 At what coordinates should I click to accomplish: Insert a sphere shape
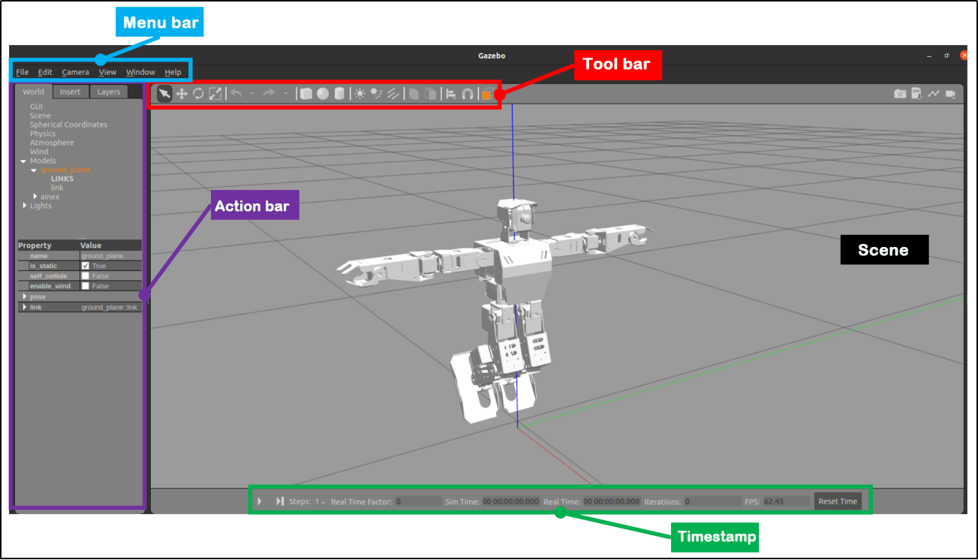(x=323, y=94)
